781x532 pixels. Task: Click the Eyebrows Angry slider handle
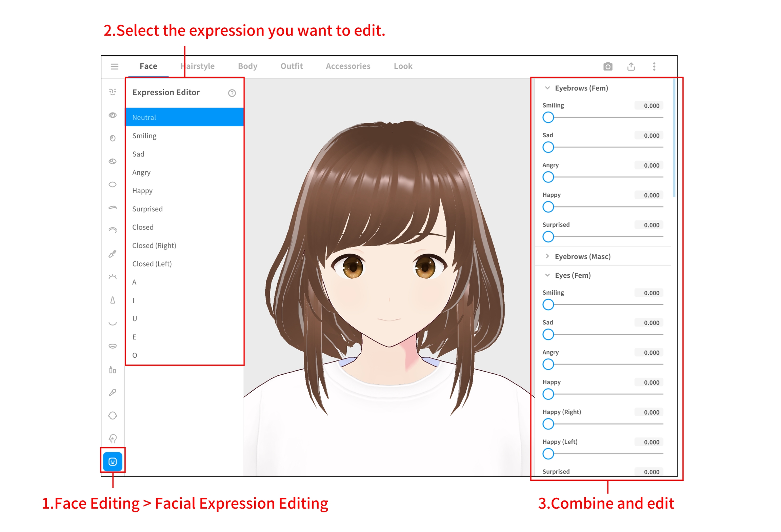pyautogui.click(x=548, y=177)
